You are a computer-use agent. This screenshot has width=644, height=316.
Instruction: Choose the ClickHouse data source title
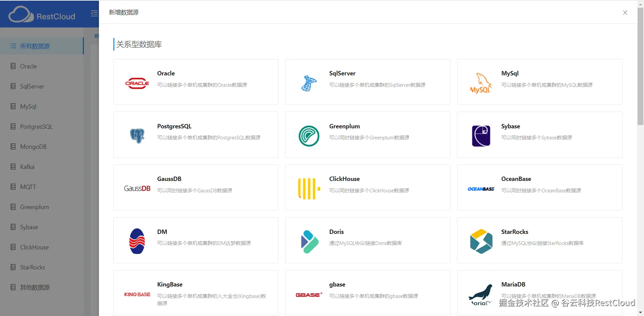(344, 179)
